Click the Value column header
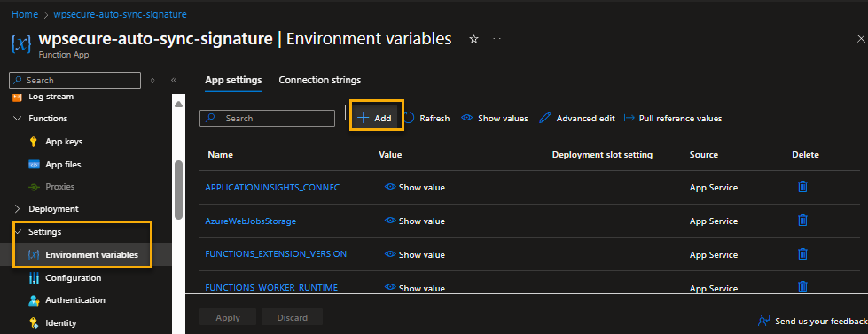 pyautogui.click(x=390, y=155)
